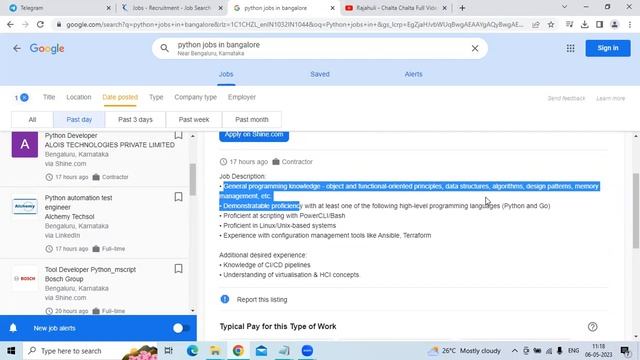Click the Sign in button
Image resolution: width=640 pixels, height=360 pixels.
pyautogui.click(x=608, y=48)
